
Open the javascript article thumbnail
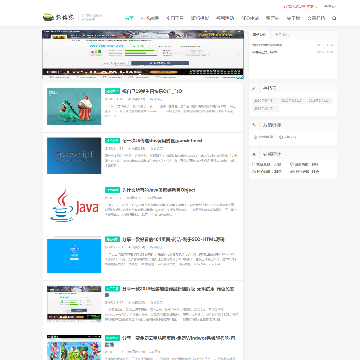point(74,156)
